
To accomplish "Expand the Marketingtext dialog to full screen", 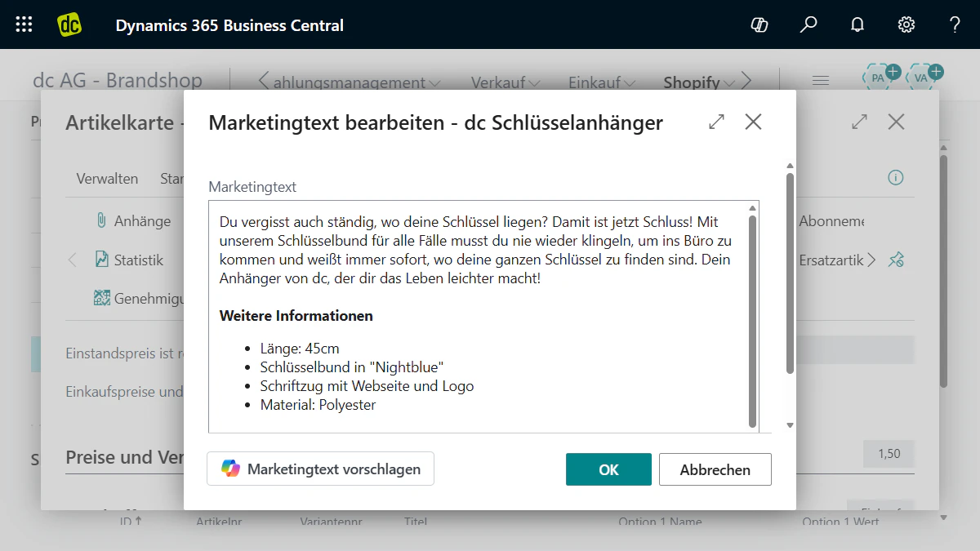I will [x=716, y=122].
